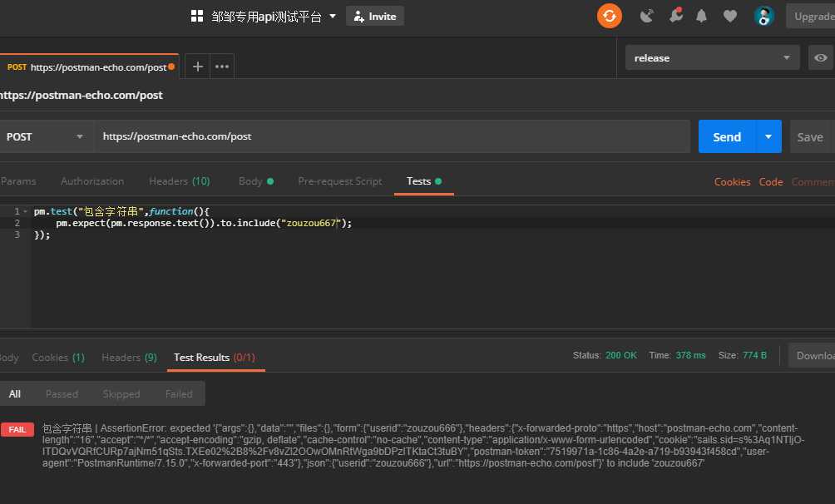Open the response Cookies (1) tab

58,357
